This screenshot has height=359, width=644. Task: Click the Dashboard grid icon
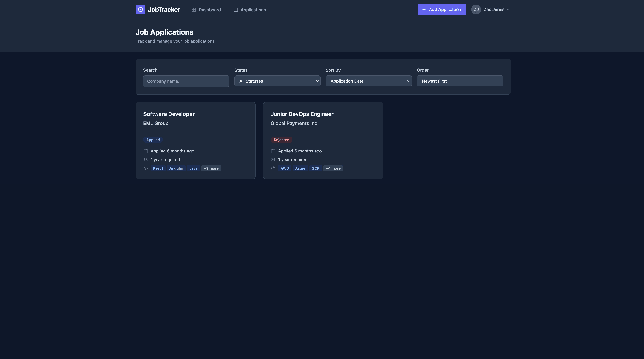click(194, 10)
